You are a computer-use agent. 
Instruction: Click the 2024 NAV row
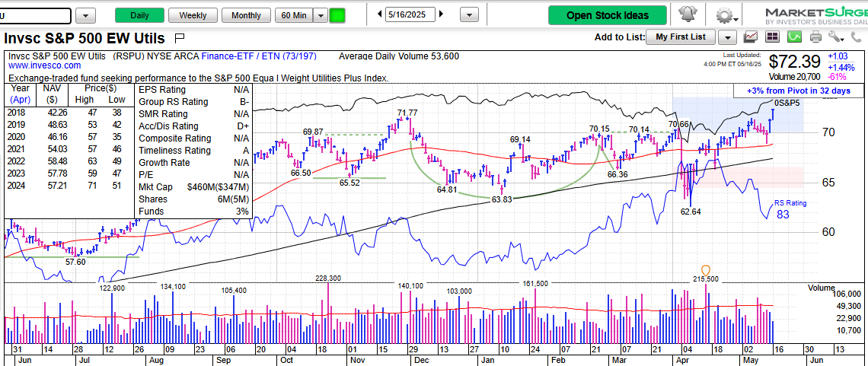point(69,186)
